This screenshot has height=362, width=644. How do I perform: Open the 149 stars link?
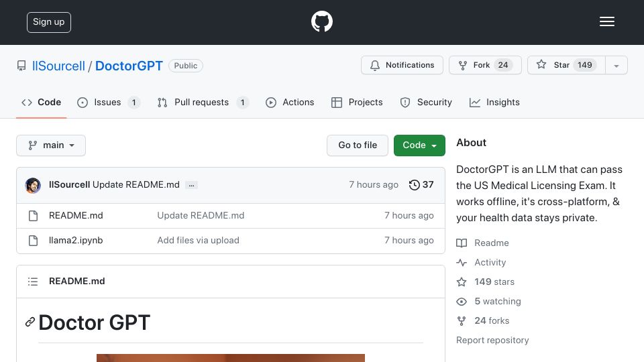click(x=485, y=282)
